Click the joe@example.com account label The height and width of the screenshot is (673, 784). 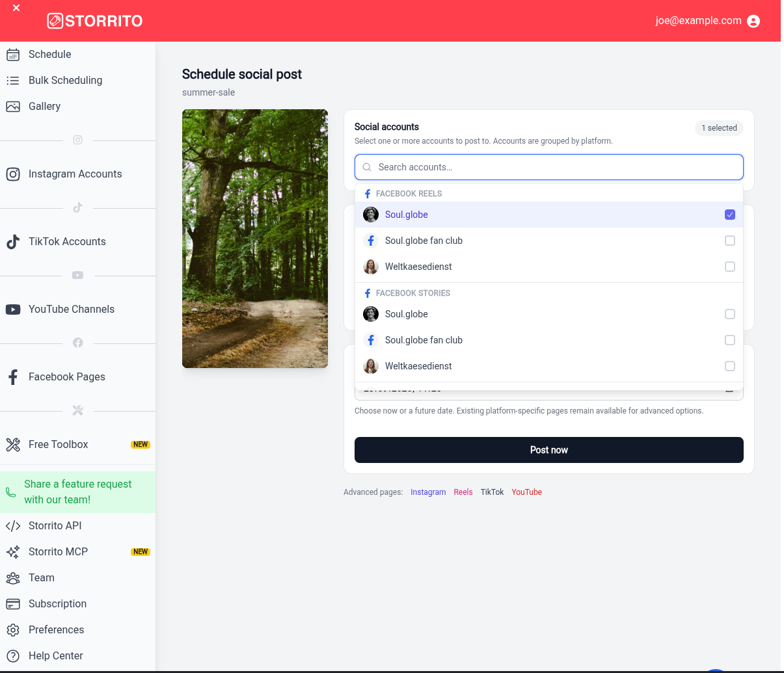click(698, 21)
